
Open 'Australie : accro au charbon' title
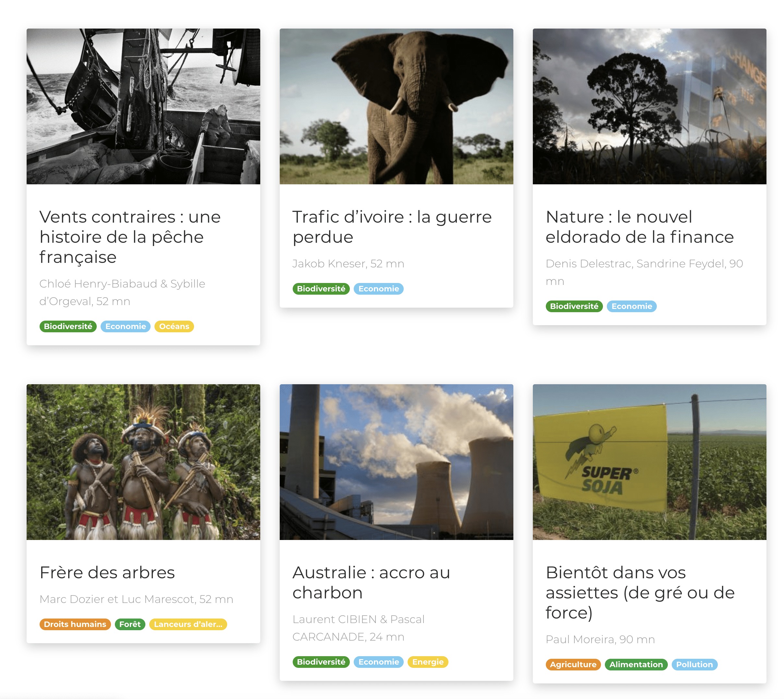tap(371, 582)
